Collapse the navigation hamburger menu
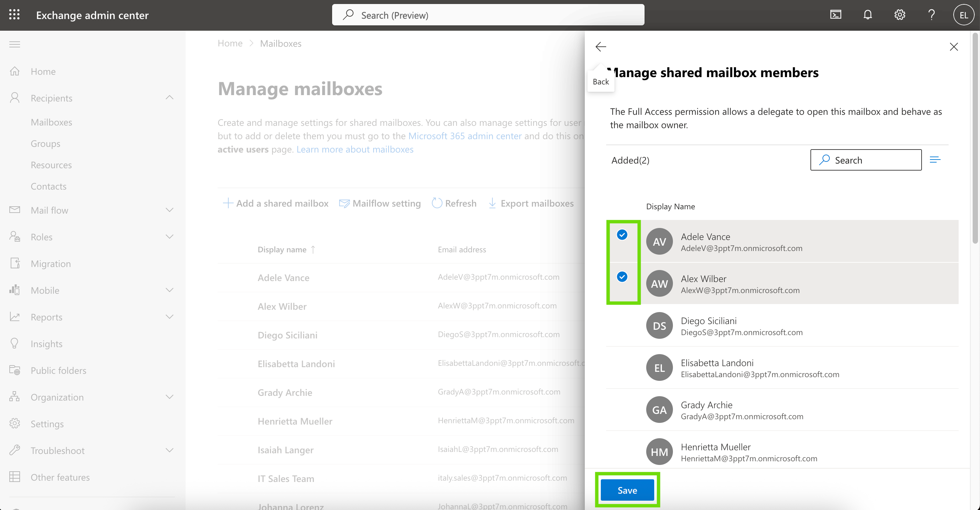 click(14, 44)
